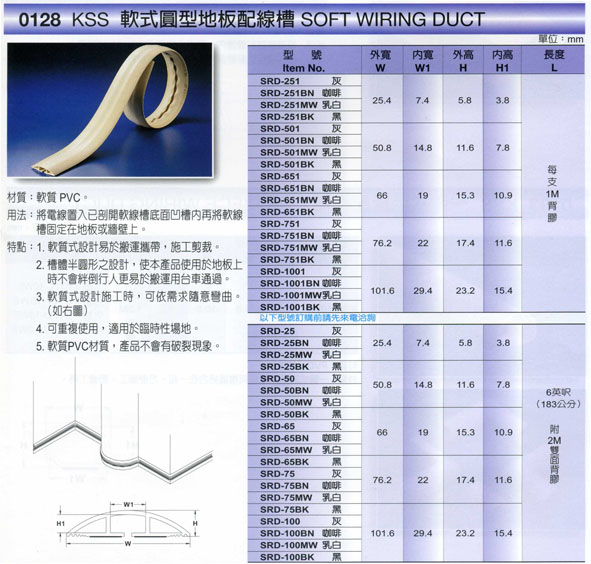Click the blue note about calling before ordering
Screen dimensions: 591x564
tap(317, 318)
